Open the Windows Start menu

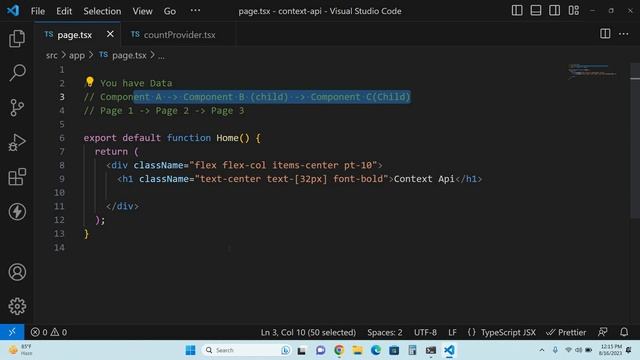pos(190,350)
